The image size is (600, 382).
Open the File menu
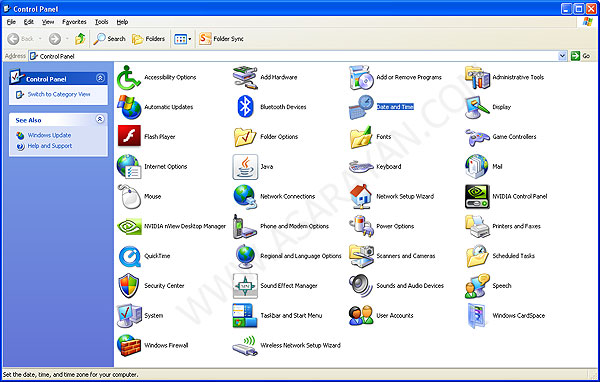[11, 22]
